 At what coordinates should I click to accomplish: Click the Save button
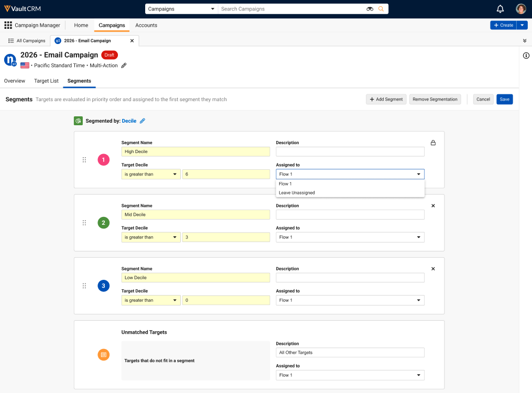504,100
